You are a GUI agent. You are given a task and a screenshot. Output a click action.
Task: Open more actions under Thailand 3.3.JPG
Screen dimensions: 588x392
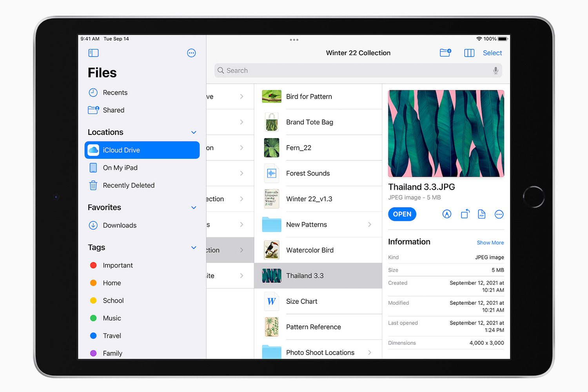(x=499, y=214)
